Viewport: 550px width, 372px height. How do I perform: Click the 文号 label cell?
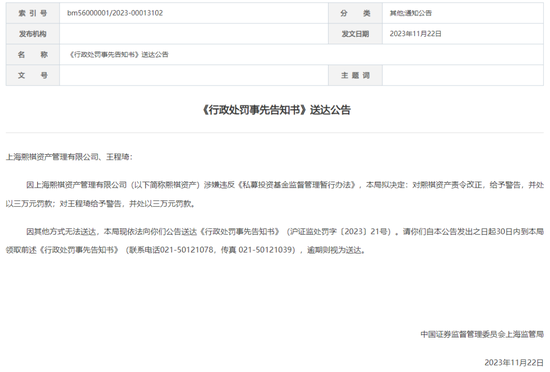tap(33, 75)
